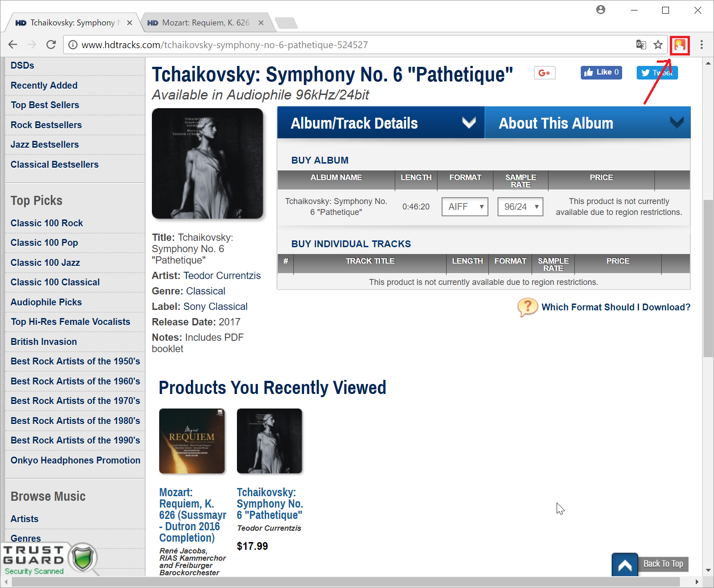Viewport: 714px width, 588px height.
Task: Bookmark this page with the star icon
Action: 658,45
